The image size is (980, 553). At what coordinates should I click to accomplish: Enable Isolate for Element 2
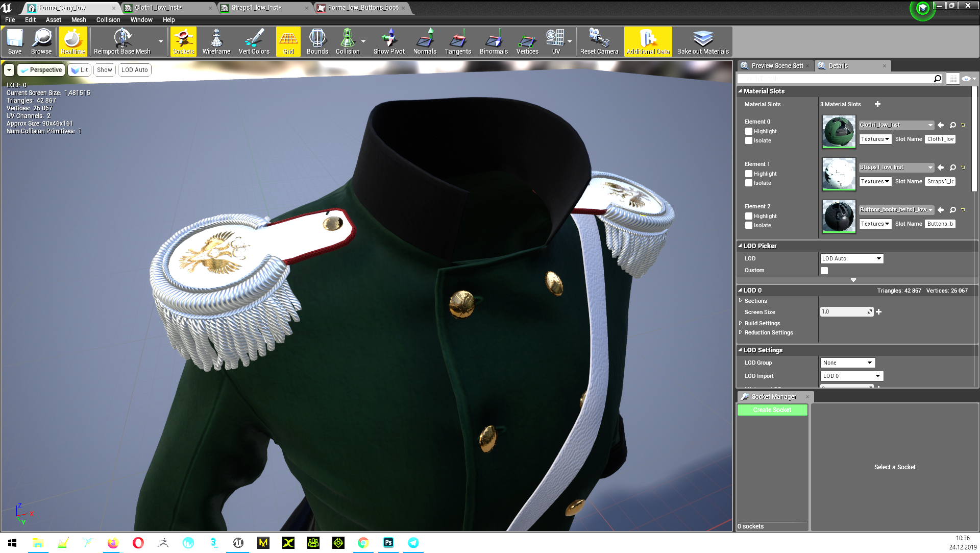click(x=749, y=225)
